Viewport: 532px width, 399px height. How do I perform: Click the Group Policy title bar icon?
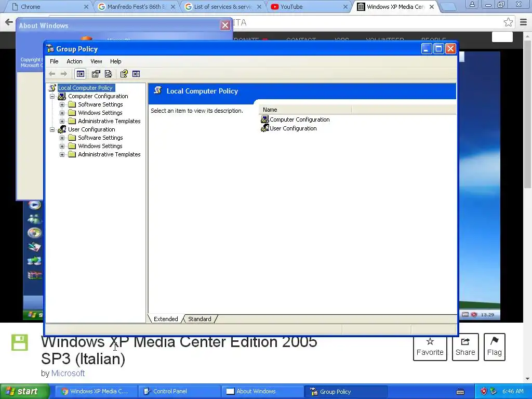click(x=50, y=49)
